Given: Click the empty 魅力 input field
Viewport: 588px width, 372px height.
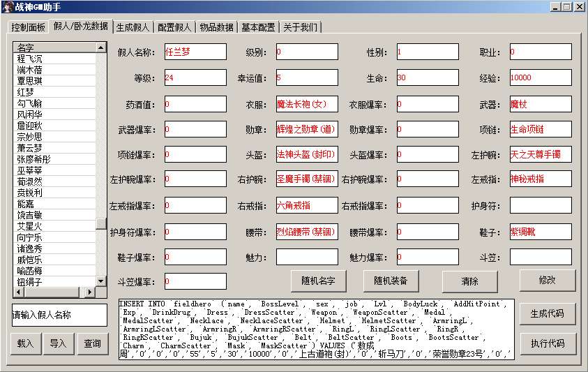Looking at the screenshot, I should 307,257.
